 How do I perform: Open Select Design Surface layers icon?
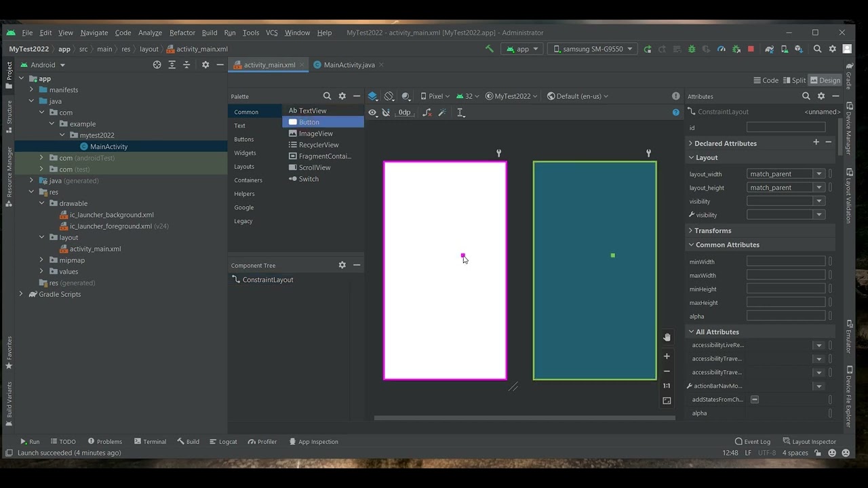(x=372, y=96)
